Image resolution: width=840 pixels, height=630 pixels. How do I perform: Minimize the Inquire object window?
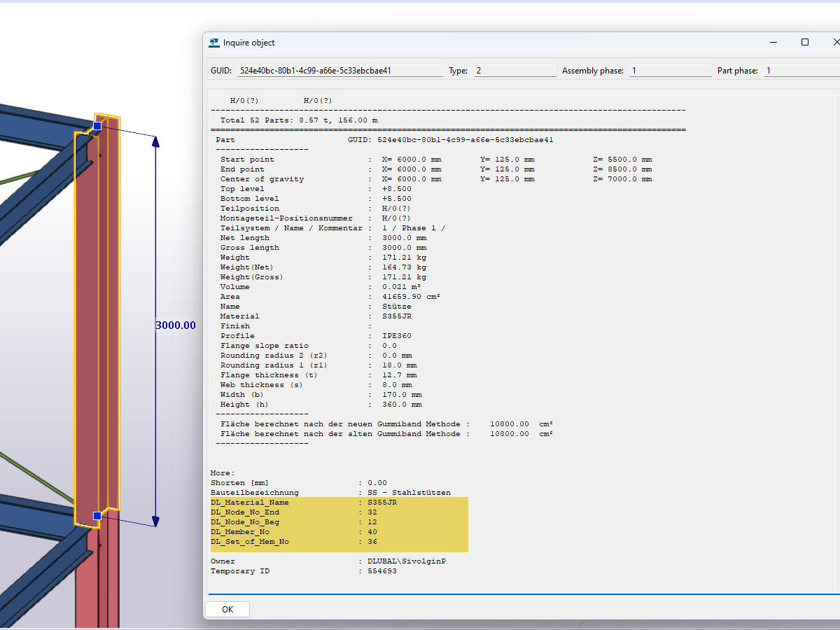coord(773,42)
